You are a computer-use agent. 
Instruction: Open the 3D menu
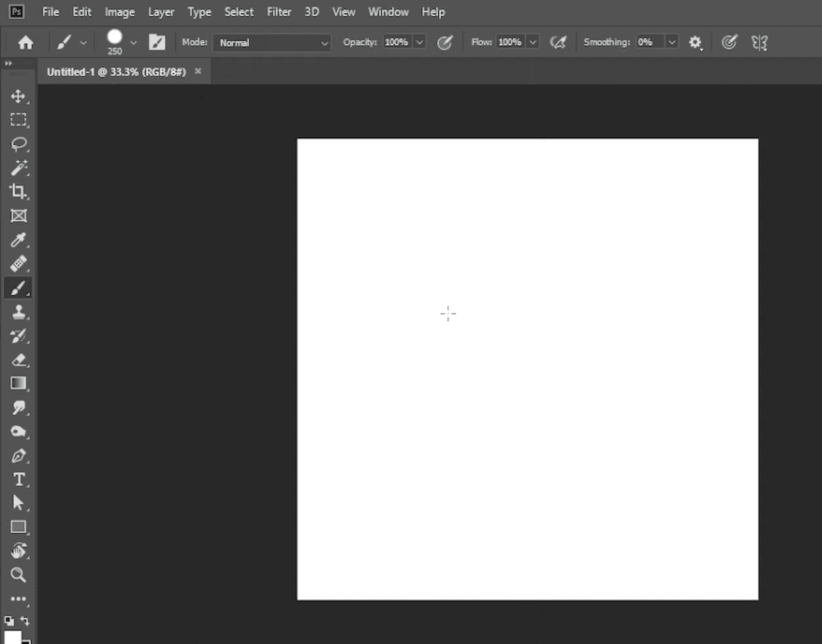[x=312, y=12]
